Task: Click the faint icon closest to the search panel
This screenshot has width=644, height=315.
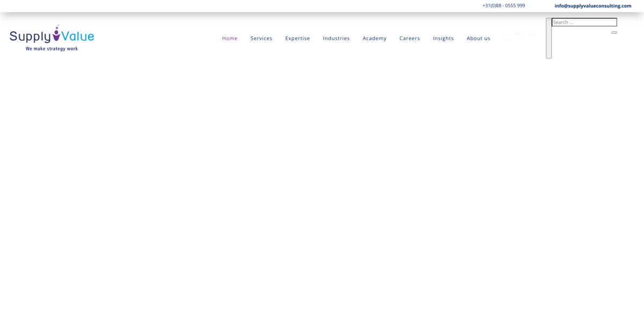Action: tap(532, 34)
